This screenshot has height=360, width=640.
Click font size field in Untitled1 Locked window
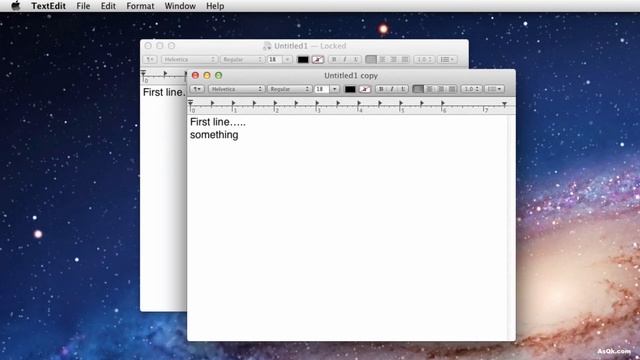[x=274, y=60]
